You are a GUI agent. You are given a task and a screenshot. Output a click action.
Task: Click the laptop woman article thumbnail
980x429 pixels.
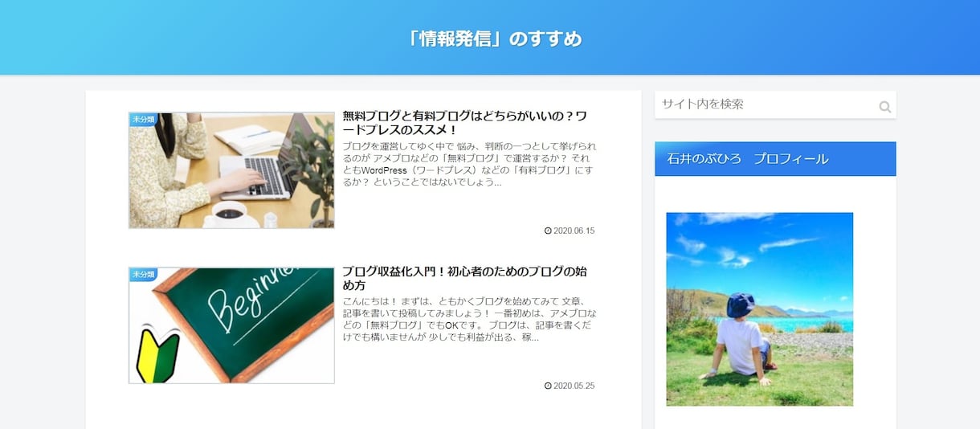coord(231,170)
